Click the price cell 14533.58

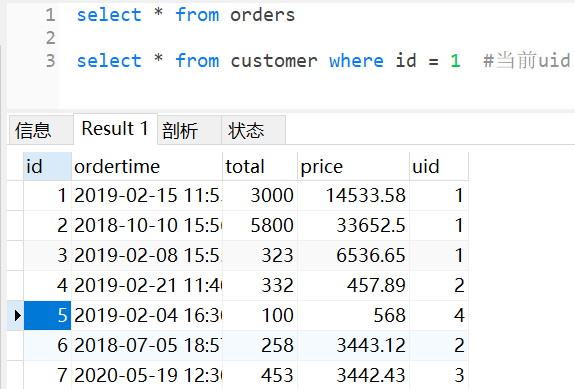pos(353,195)
